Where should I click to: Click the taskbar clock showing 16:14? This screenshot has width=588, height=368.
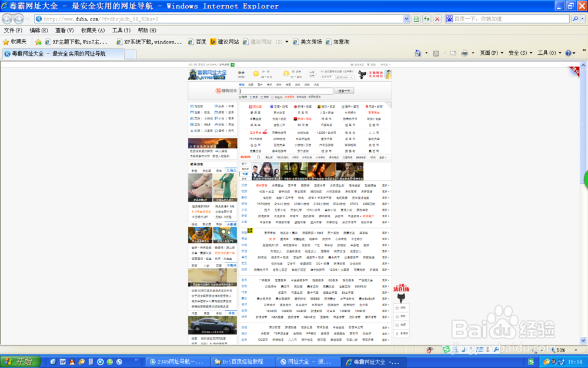575,362
